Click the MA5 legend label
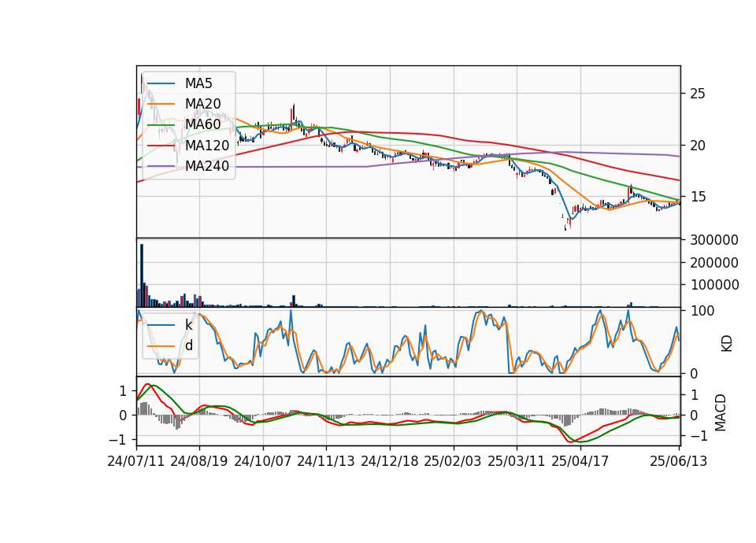This screenshot has width=756, height=543. 198,83
